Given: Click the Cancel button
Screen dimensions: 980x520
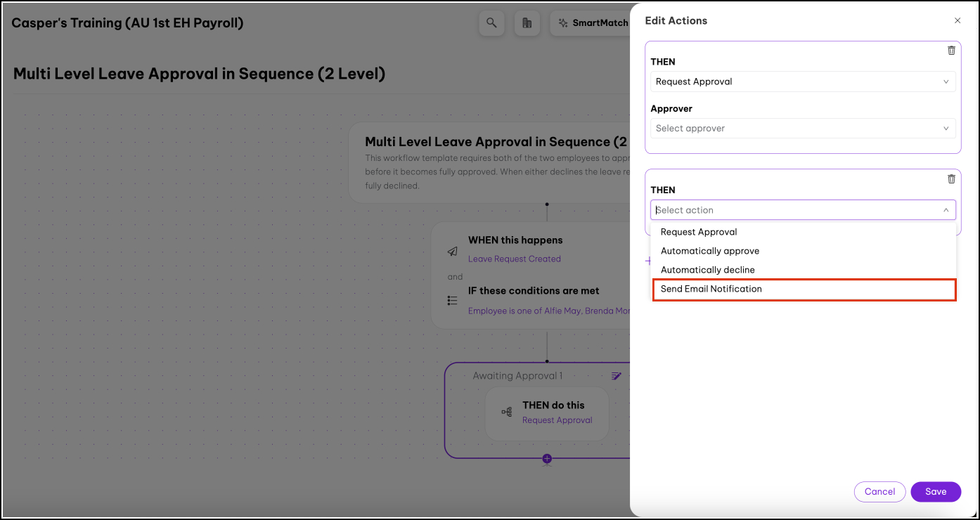Looking at the screenshot, I should pyautogui.click(x=879, y=492).
